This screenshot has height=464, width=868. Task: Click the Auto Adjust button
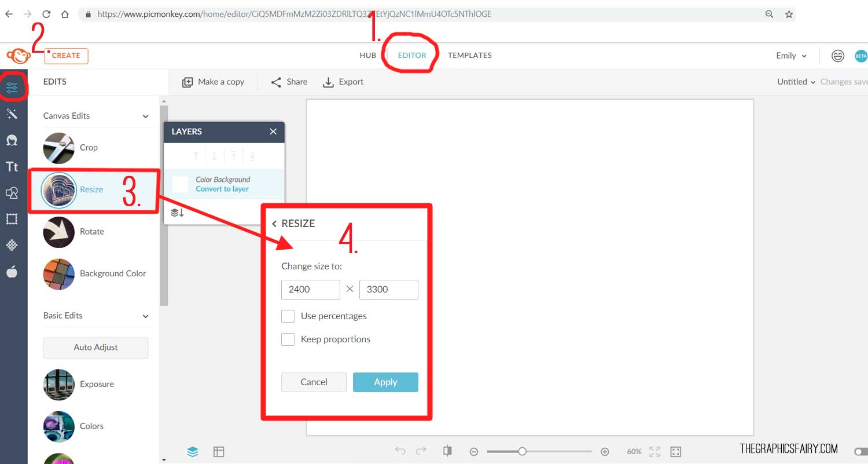(95, 348)
